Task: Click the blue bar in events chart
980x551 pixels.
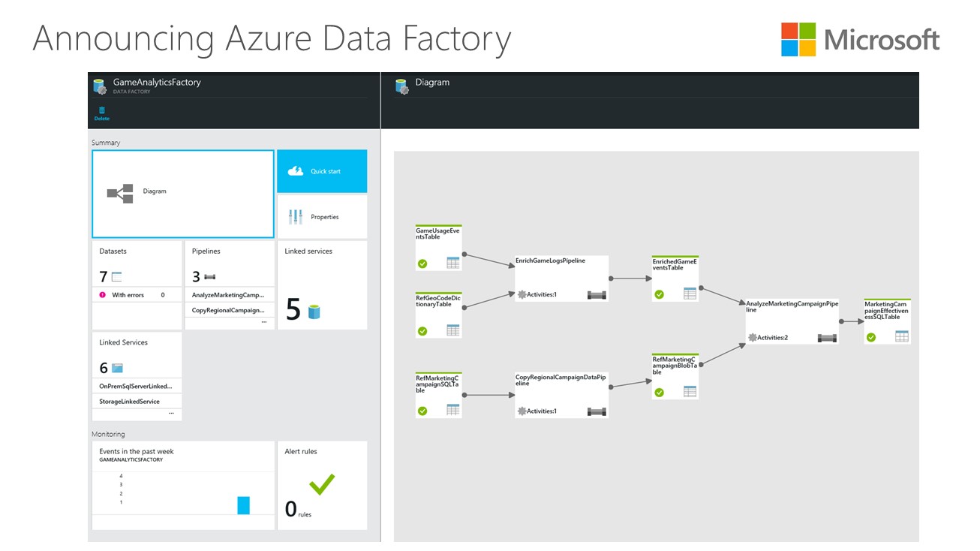Action: click(x=243, y=505)
